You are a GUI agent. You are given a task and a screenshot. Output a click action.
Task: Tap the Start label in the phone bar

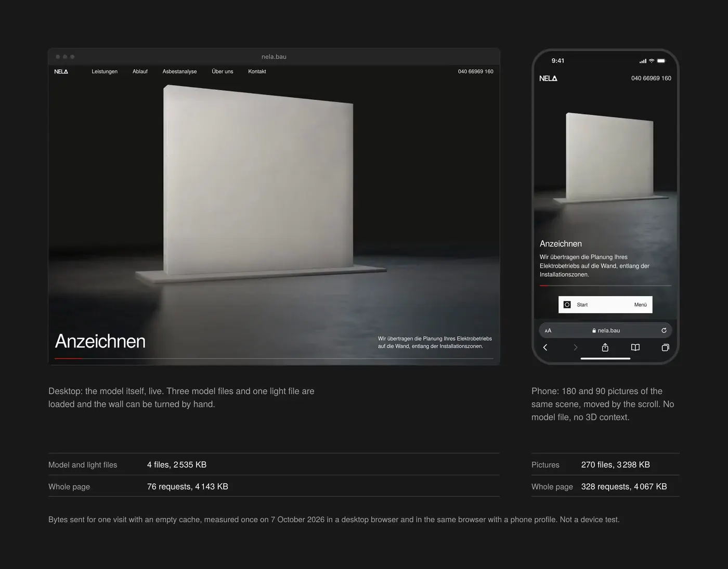click(582, 305)
